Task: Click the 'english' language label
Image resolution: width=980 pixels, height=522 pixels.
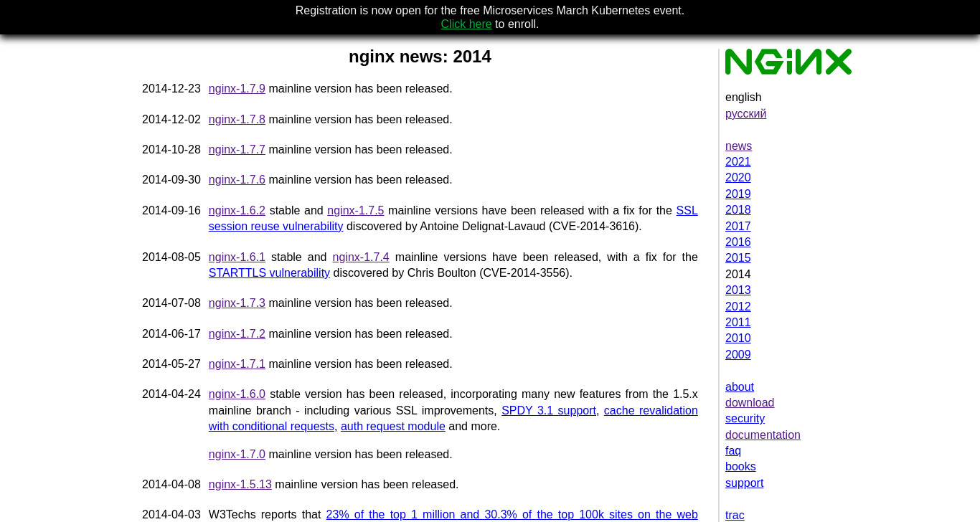Action: pos(743,98)
